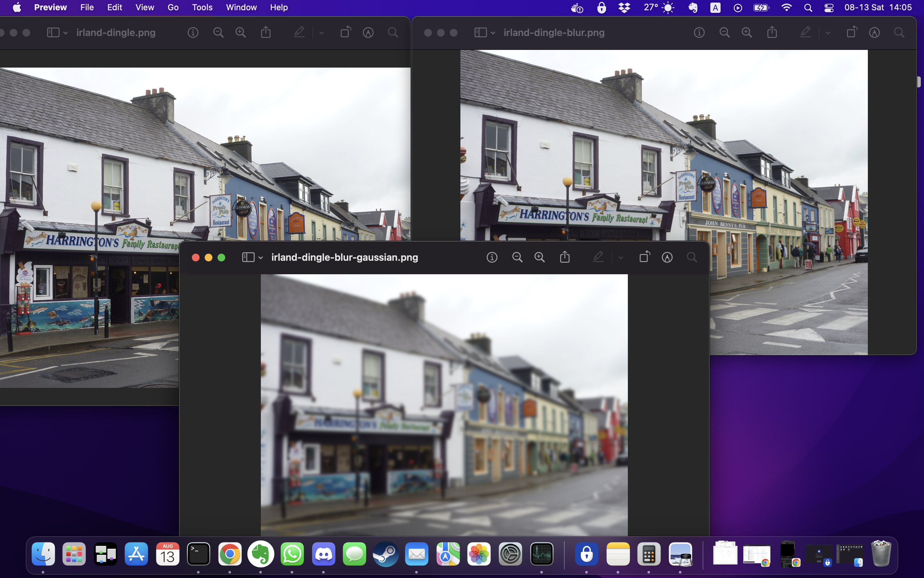Open the Help menu
Viewport: 924px width, 578px height.
click(x=279, y=7)
